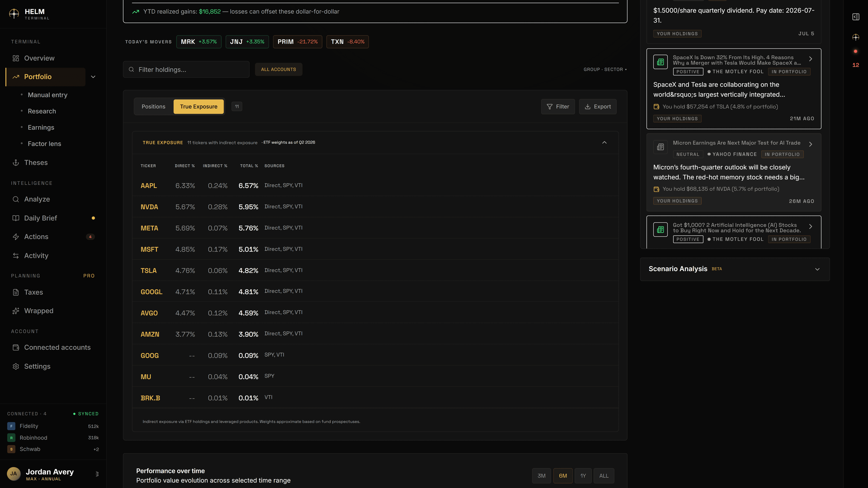Select the TXN mover chip

(347, 42)
